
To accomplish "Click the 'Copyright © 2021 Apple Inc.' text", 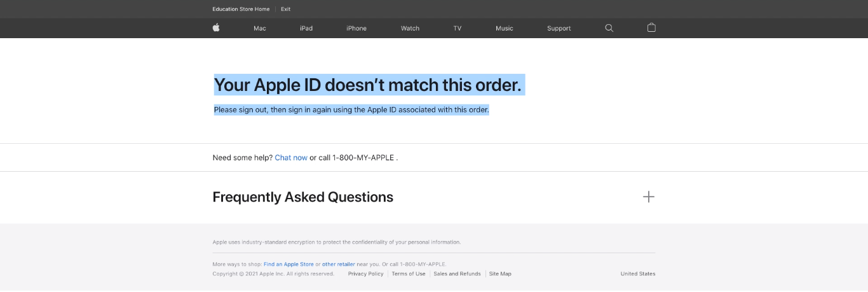I will [x=273, y=274].
